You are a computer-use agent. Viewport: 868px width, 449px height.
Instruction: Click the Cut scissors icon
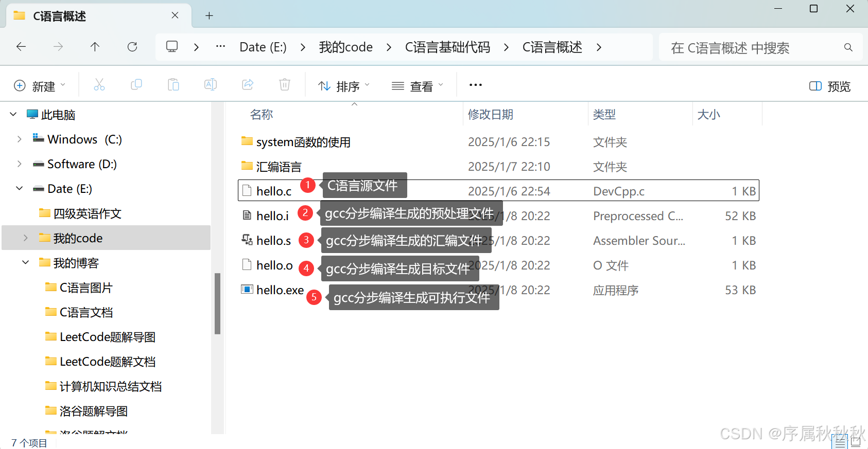pos(99,85)
